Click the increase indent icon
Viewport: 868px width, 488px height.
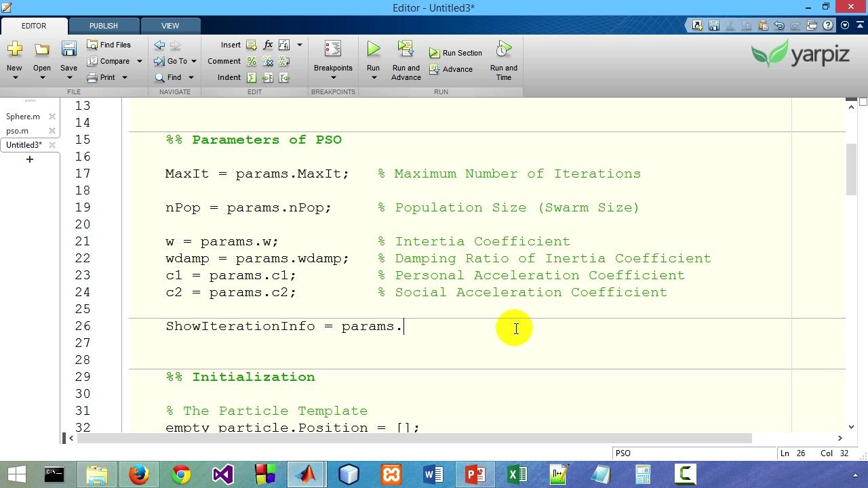(x=268, y=77)
